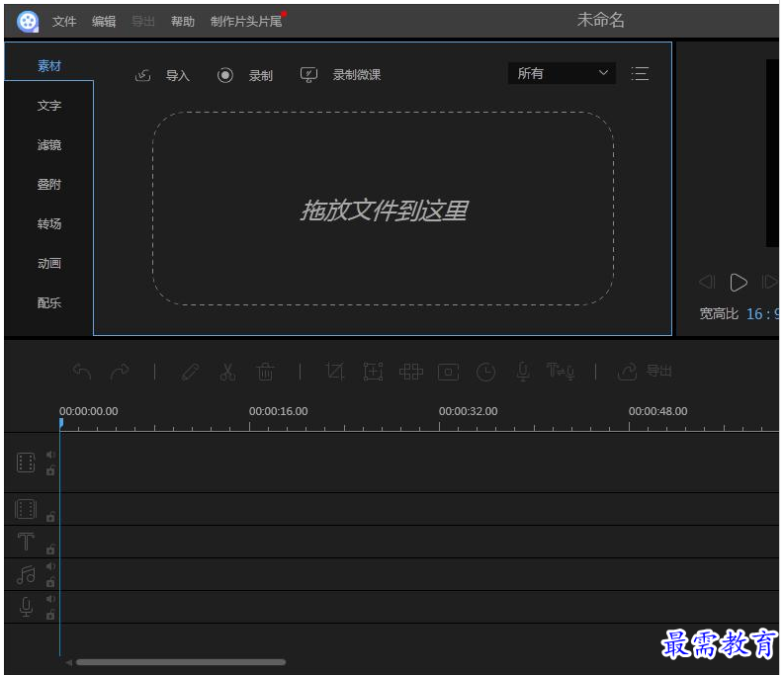Open the 16:9 aspect ratio selector

point(762,313)
